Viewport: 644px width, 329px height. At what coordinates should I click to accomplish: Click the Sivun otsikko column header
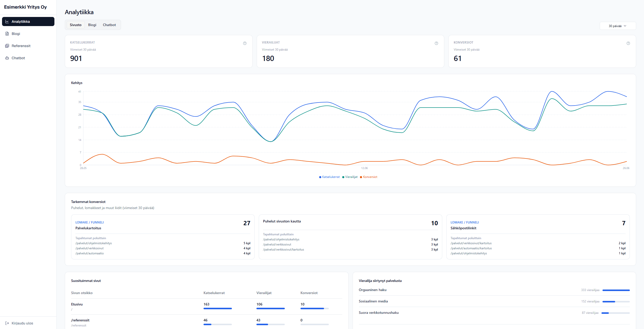click(x=82, y=293)
